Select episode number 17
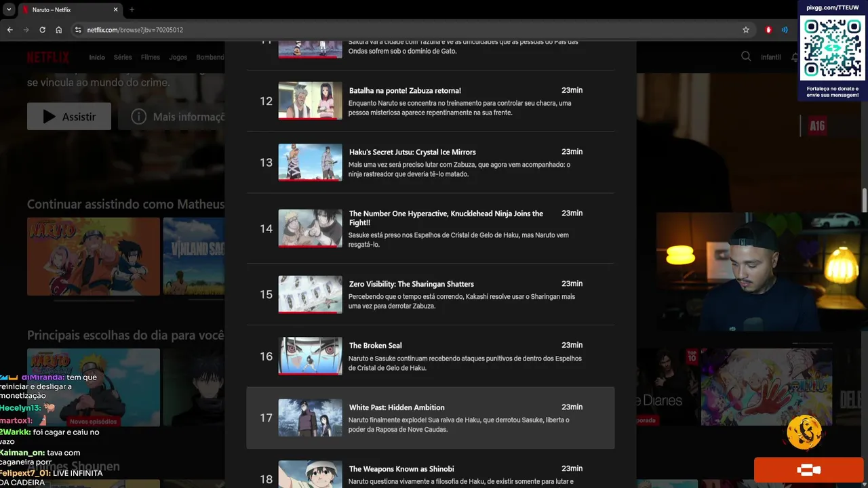This screenshot has height=488, width=868. point(266,418)
